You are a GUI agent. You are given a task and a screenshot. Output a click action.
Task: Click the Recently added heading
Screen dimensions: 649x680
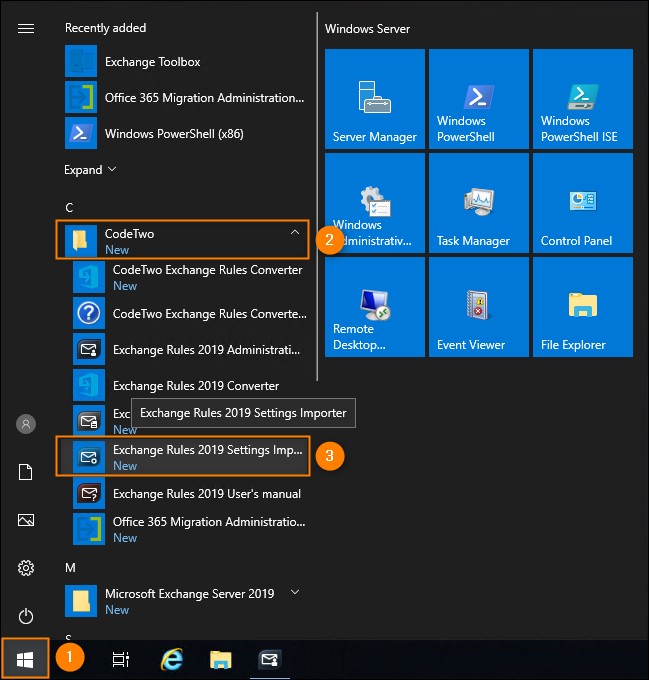tap(105, 28)
